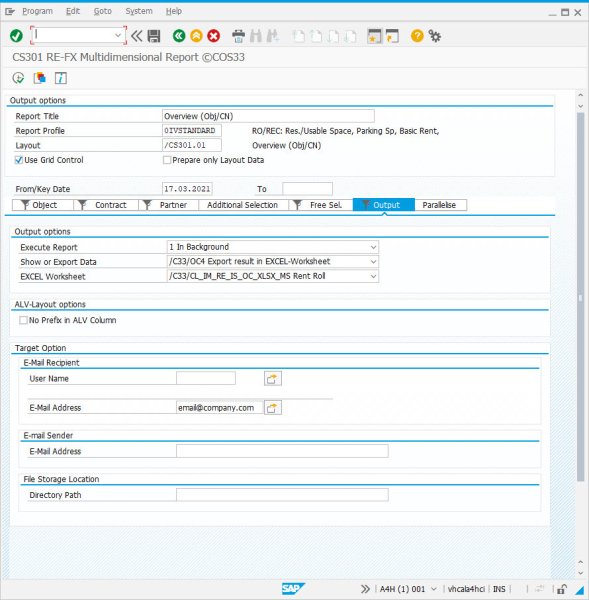
Task: Open the yellow Help question icon
Action: pyautogui.click(x=417, y=36)
